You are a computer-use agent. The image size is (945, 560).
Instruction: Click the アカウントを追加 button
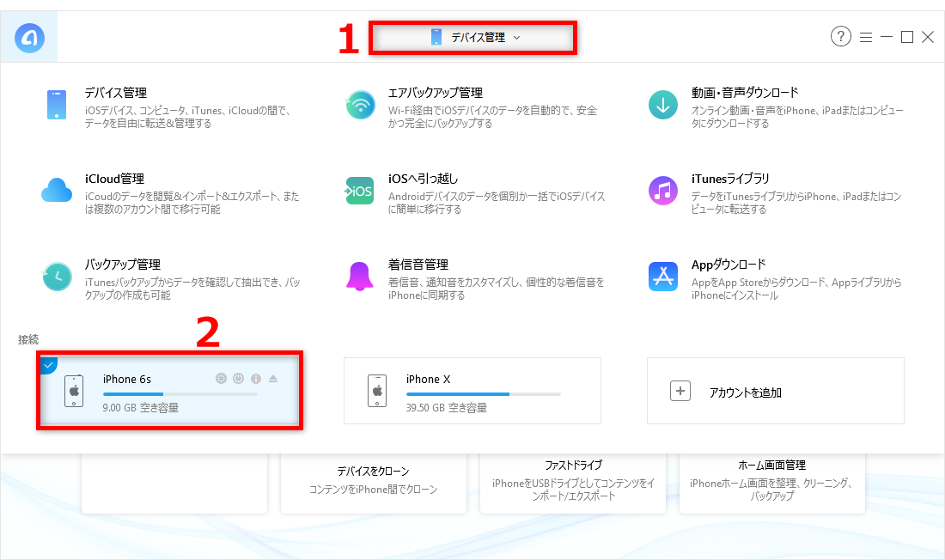click(x=776, y=391)
